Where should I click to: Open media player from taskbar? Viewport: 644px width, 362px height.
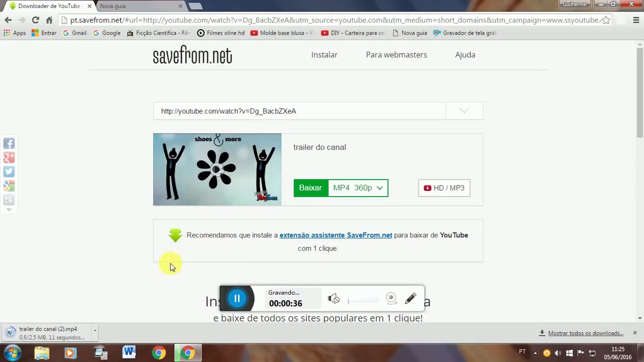[70, 353]
